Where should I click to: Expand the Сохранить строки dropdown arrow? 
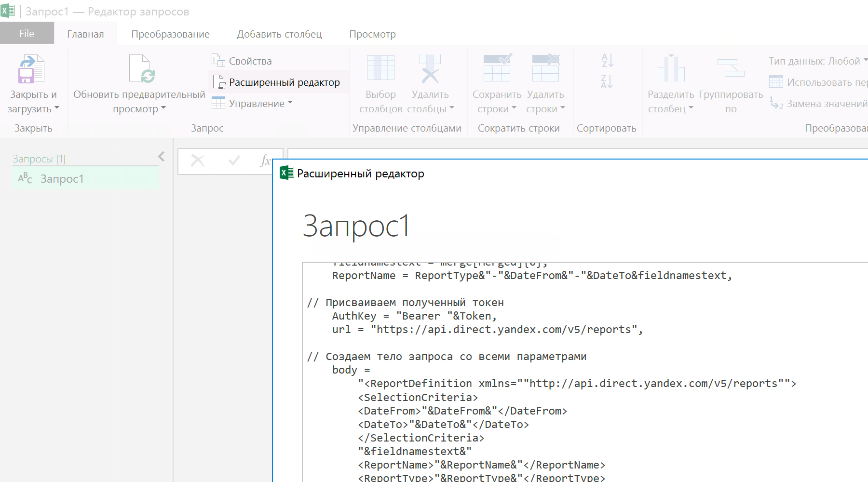(x=514, y=108)
